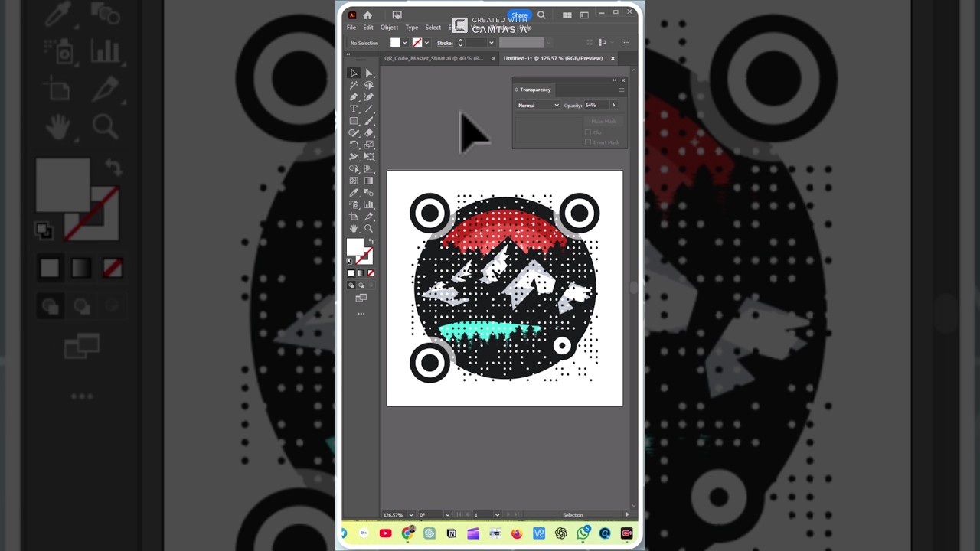The height and width of the screenshot is (551, 980).
Task: Select the Curvature tool
Action: click(x=368, y=97)
